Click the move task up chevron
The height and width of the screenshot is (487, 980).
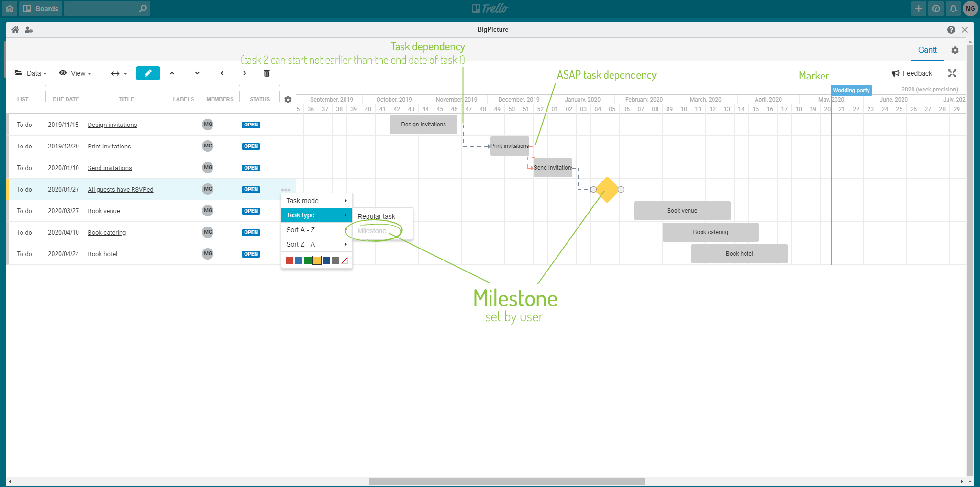[172, 73]
